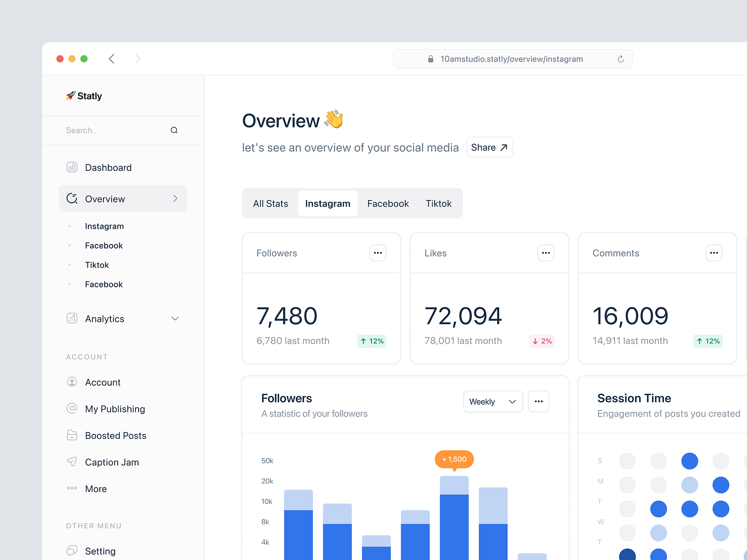Image resolution: width=747 pixels, height=560 pixels.
Task: Click the Share button
Action: (489, 147)
